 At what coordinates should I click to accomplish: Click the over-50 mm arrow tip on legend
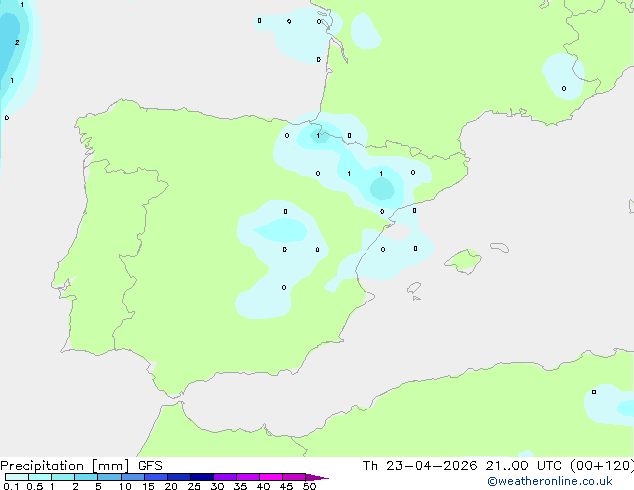click(317, 477)
